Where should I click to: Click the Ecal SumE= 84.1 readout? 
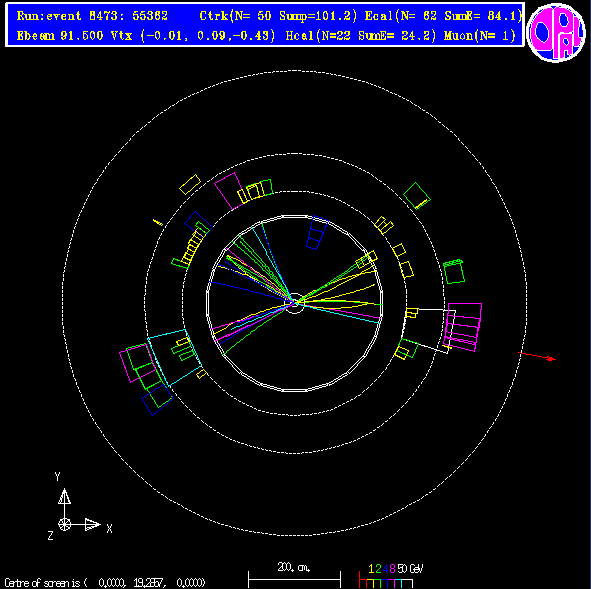(x=443, y=15)
